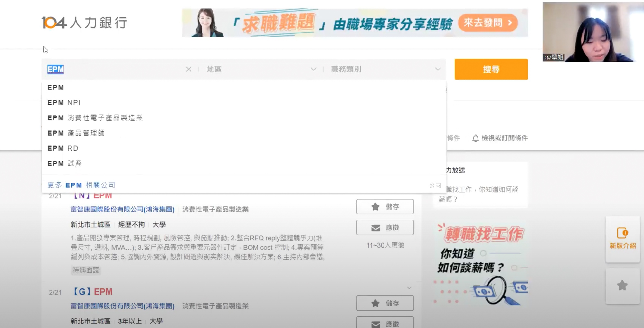Select the 'EPM RD' suggestion
The image size is (644, 328).
[244, 148]
